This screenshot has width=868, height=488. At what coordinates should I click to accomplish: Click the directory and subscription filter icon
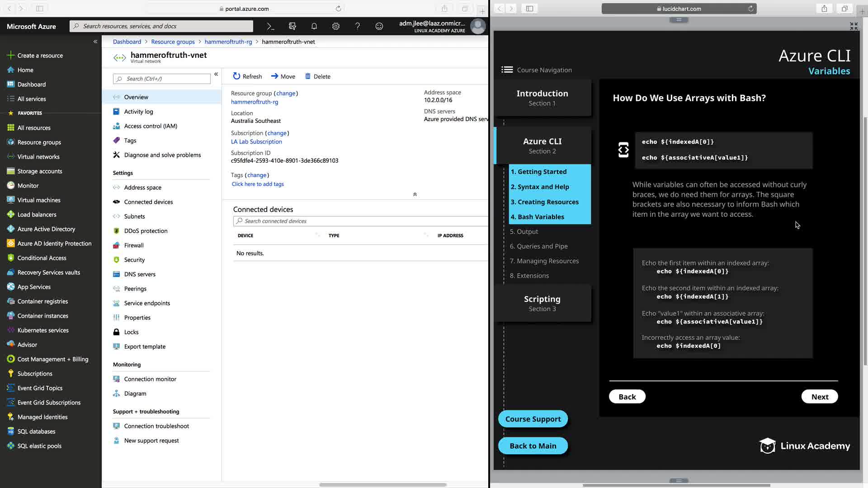(x=292, y=26)
